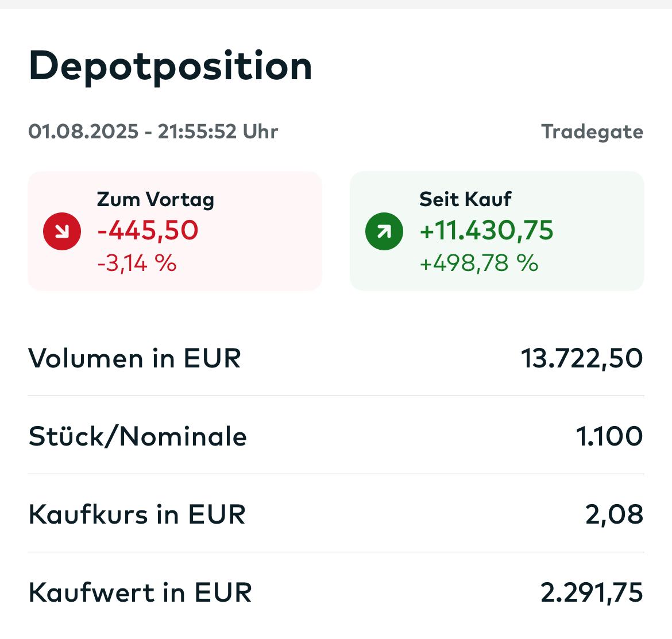This screenshot has width=672, height=639.
Task: Select the Kaufkurs in EUR row
Action: (336, 514)
